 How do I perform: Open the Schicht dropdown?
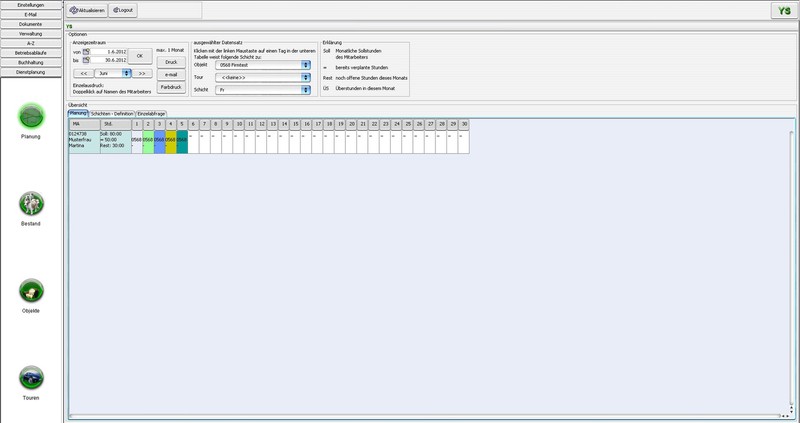pyautogui.click(x=263, y=90)
